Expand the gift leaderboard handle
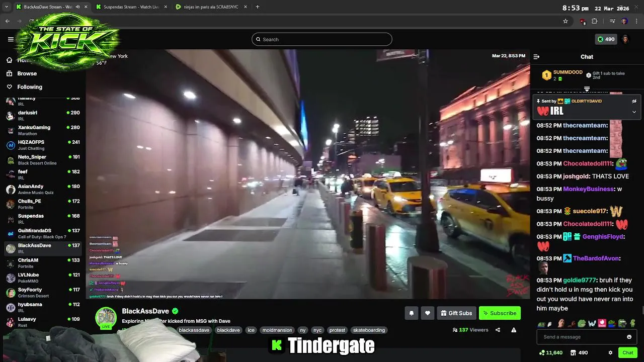 [587, 89]
